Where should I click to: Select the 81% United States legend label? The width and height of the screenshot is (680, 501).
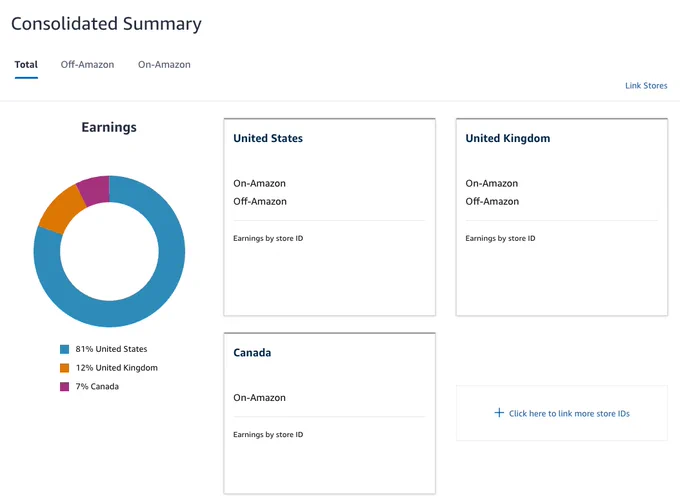point(111,349)
